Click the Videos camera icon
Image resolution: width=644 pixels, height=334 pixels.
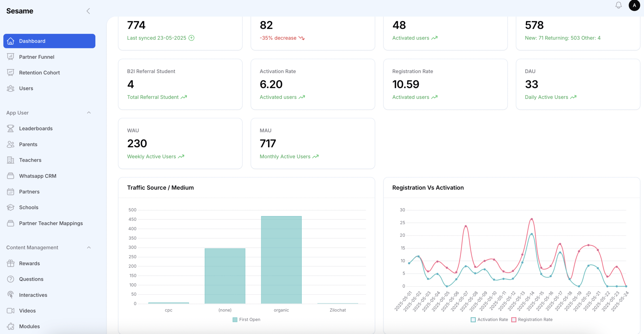pyautogui.click(x=11, y=311)
